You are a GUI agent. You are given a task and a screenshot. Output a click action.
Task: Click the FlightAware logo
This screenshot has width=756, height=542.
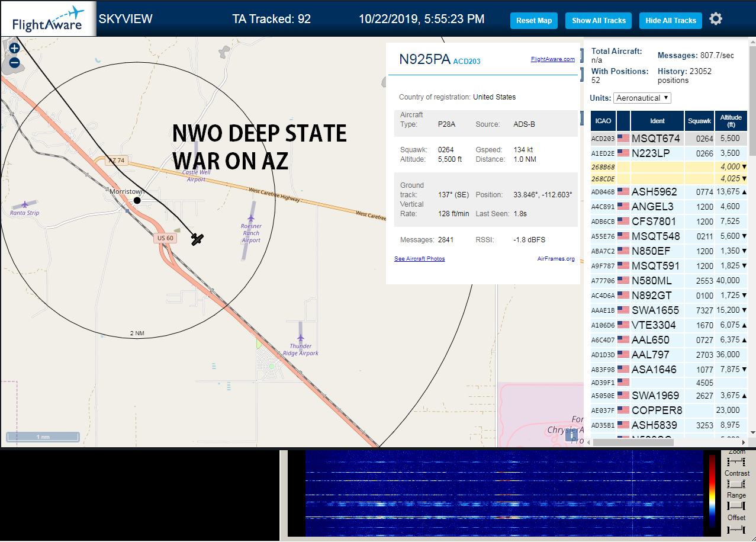(48, 19)
